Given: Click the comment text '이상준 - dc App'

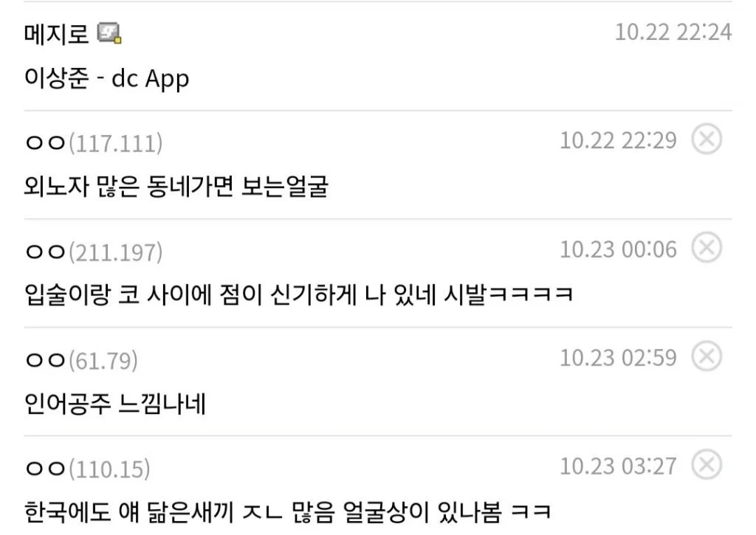Looking at the screenshot, I should 106,78.
